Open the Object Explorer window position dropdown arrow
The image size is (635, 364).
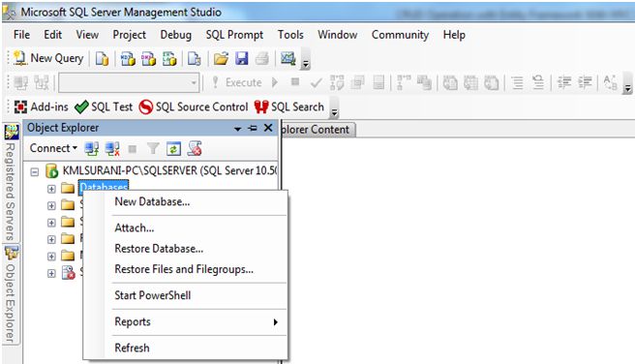[238, 129]
